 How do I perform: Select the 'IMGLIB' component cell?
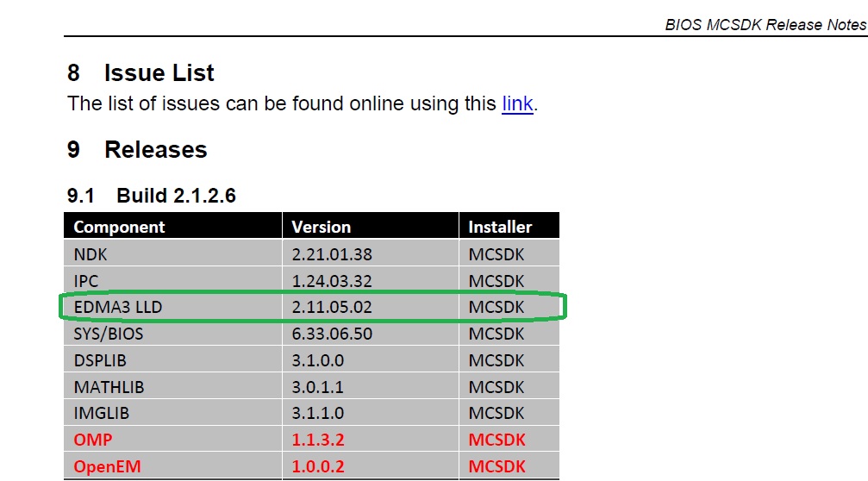tap(172, 413)
